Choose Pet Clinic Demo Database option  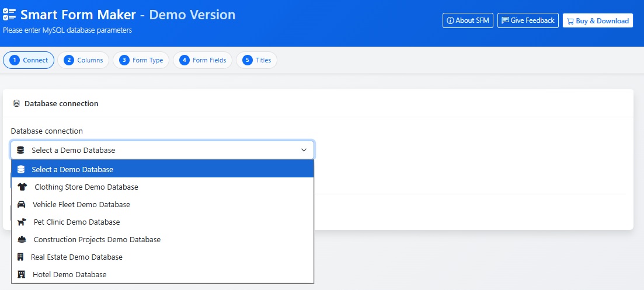click(x=163, y=222)
